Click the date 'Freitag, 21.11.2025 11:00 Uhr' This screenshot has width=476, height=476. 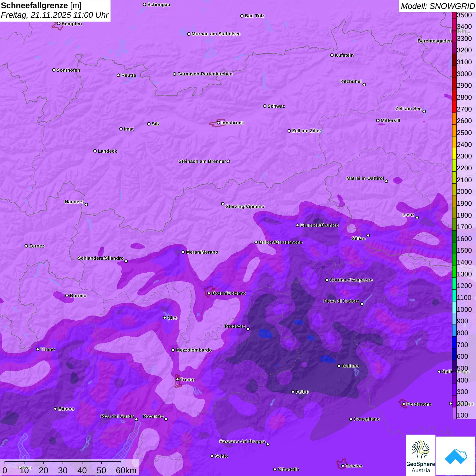tap(55, 15)
